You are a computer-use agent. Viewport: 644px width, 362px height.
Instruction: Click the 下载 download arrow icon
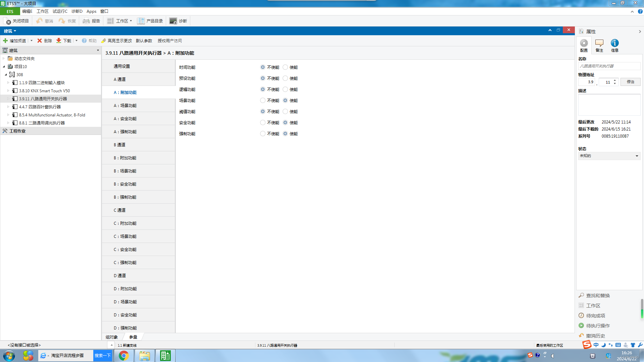[x=59, y=41]
